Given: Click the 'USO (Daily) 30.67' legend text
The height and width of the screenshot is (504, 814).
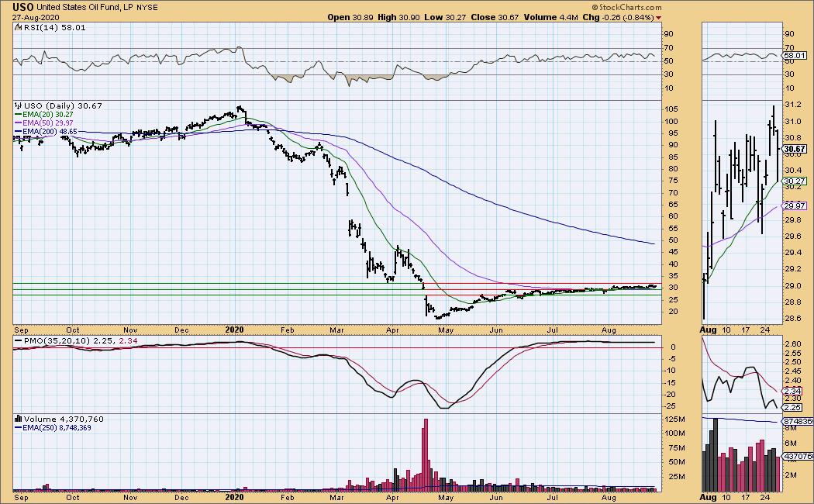Looking at the screenshot, I should tap(64, 106).
